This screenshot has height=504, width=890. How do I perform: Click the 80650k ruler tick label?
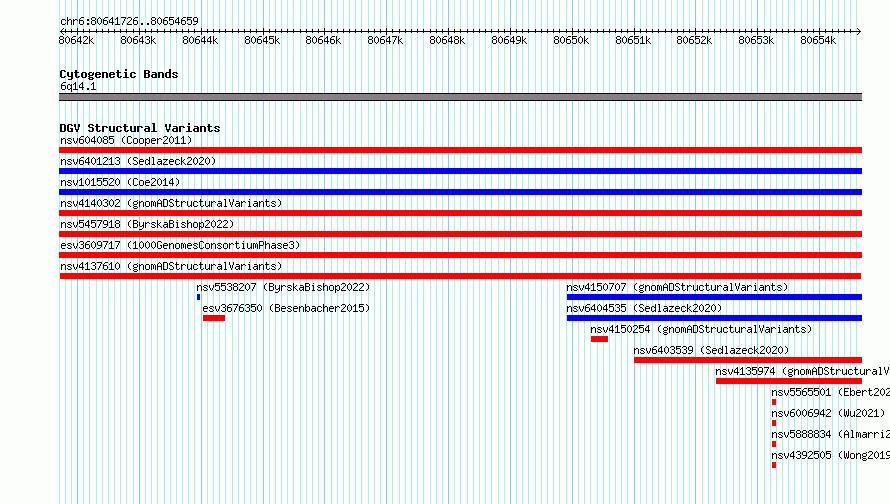coord(571,40)
